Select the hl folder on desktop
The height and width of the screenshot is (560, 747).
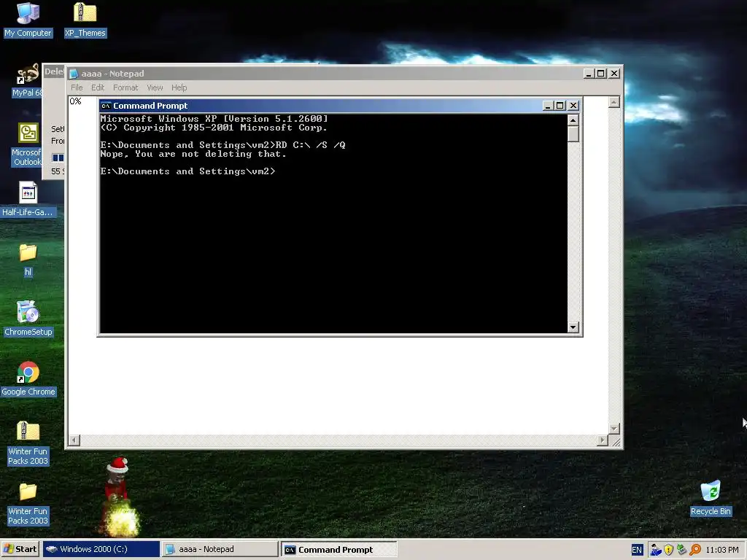(x=28, y=260)
